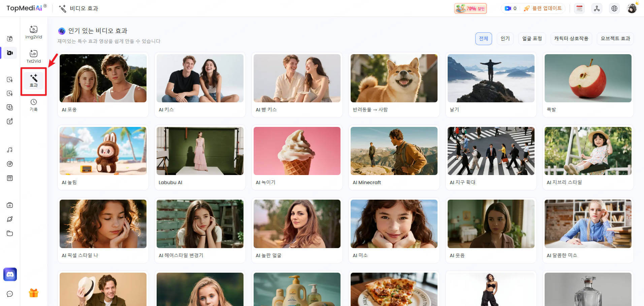Open the 기록 history clock item
Image resolution: width=644 pixels, height=306 pixels.
[x=33, y=105]
